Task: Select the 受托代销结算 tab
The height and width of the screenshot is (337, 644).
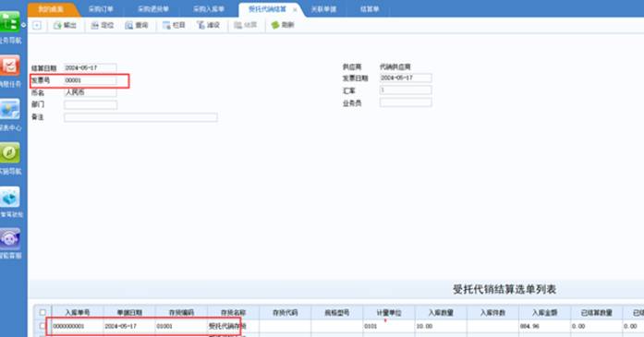Action: pos(267,9)
